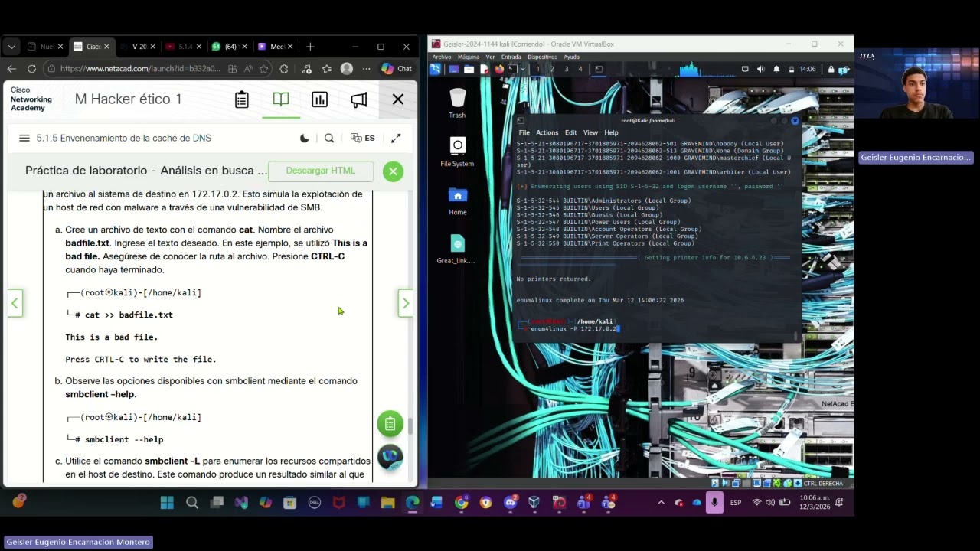Image resolution: width=980 pixels, height=551 pixels.
Task: Open the Trash desktop icon in Kali
Action: coord(457,103)
